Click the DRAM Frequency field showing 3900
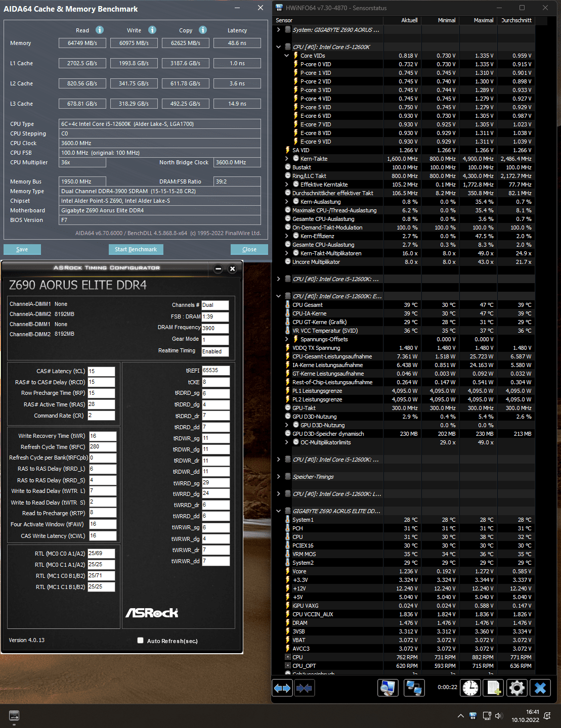Image resolution: width=561 pixels, height=728 pixels. click(x=215, y=328)
